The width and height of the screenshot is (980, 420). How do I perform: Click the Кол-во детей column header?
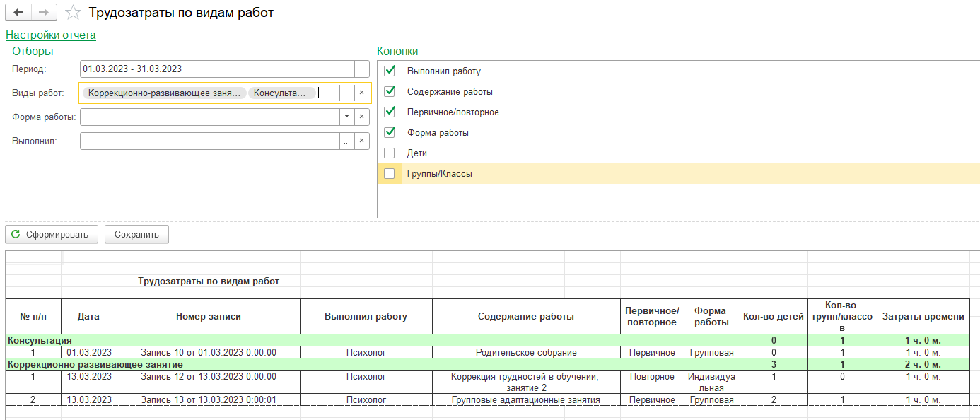point(774,316)
